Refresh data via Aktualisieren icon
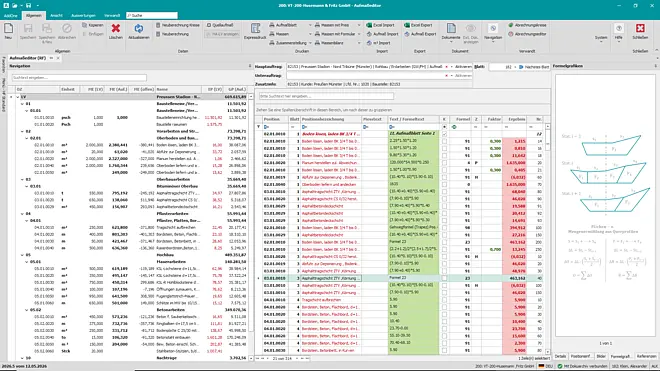The height and width of the screenshot is (371, 660). click(x=138, y=32)
